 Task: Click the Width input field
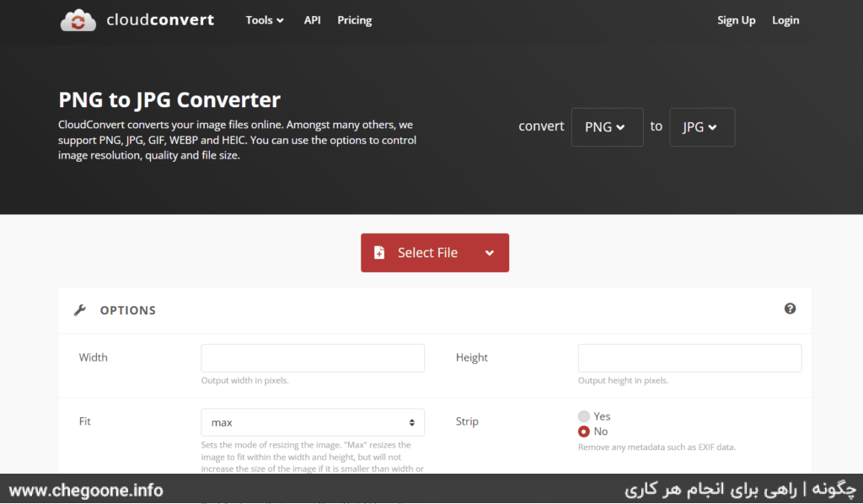(x=313, y=358)
